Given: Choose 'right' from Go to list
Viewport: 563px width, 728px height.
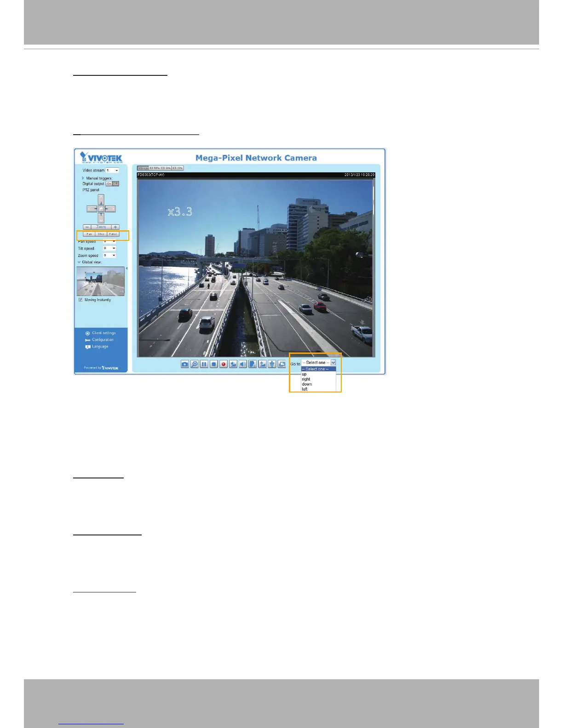Looking at the screenshot, I should click(x=318, y=379).
